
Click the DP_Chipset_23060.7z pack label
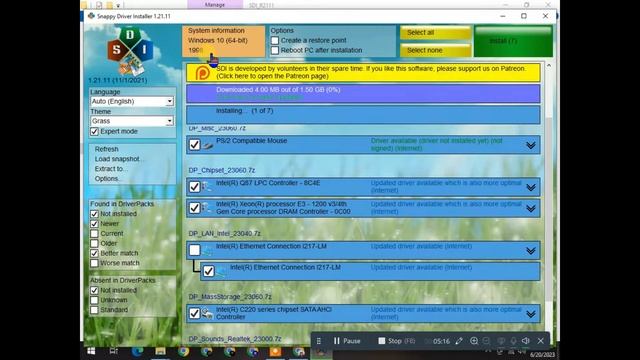pos(222,170)
